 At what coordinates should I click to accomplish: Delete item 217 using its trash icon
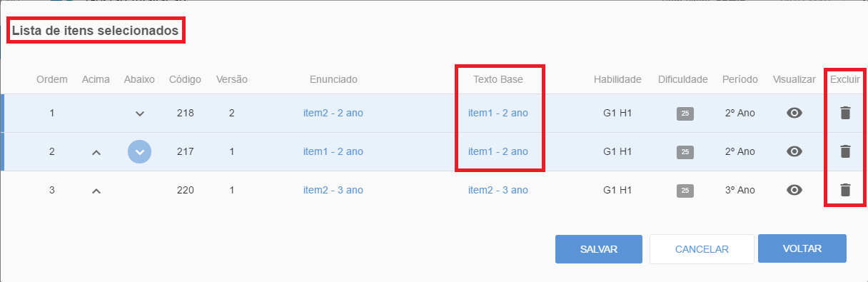(845, 151)
